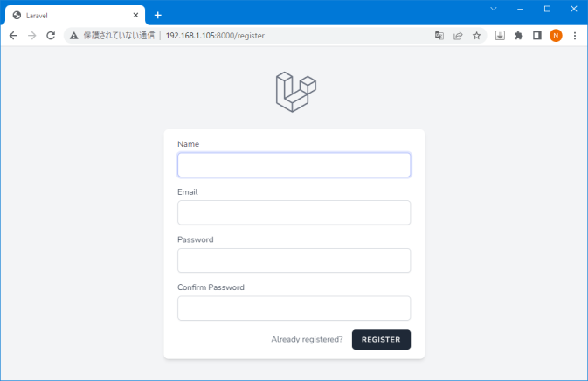Follow the Already registered? link

coord(307,339)
